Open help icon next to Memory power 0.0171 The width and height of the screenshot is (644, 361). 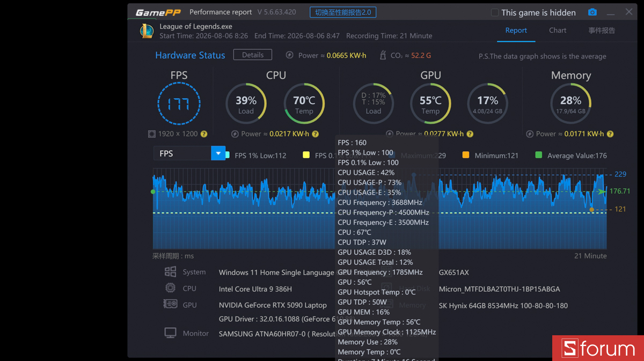point(610,134)
